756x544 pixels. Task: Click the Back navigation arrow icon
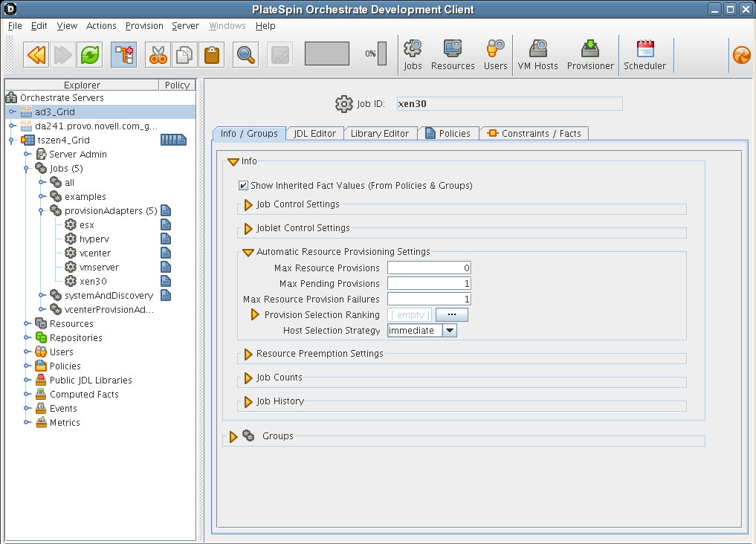(36, 55)
